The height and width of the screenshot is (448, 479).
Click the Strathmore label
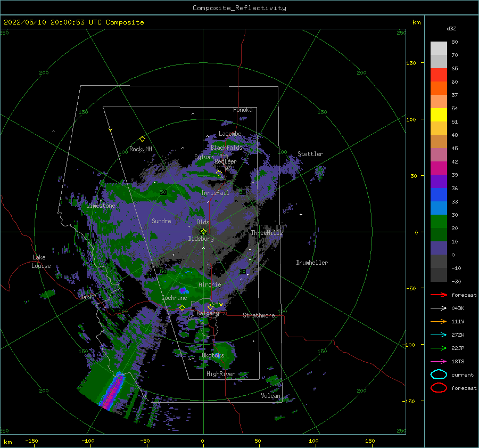tap(259, 315)
